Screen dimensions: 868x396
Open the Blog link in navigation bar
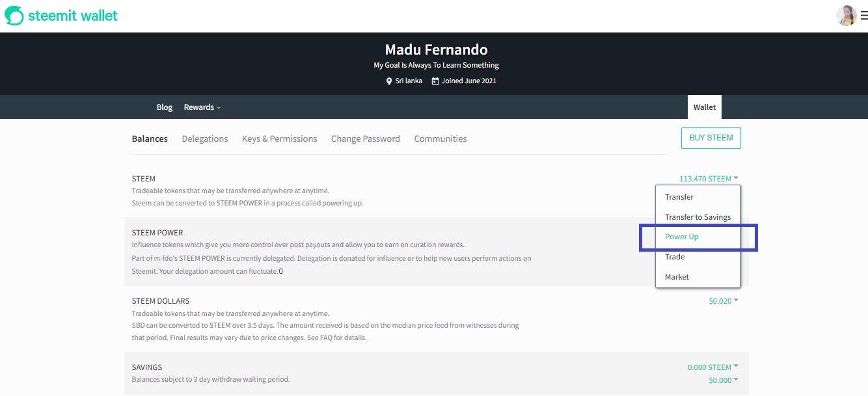(165, 107)
